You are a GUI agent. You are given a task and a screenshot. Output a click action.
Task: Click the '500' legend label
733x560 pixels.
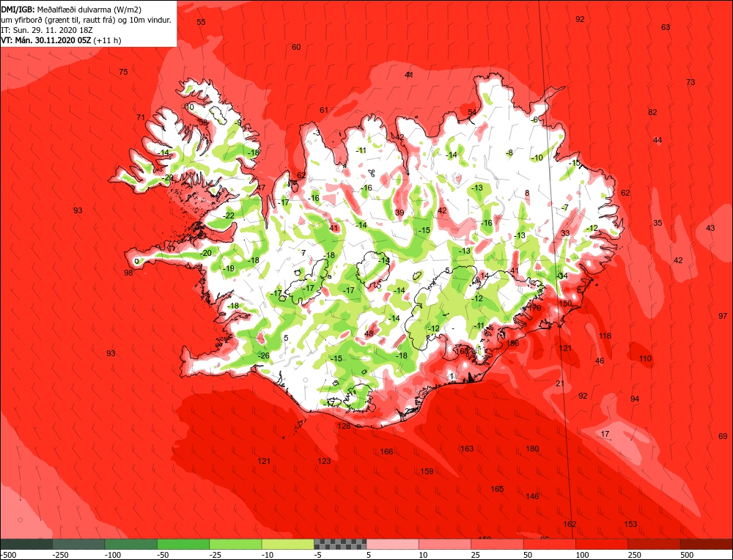pyautogui.click(x=688, y=555)
